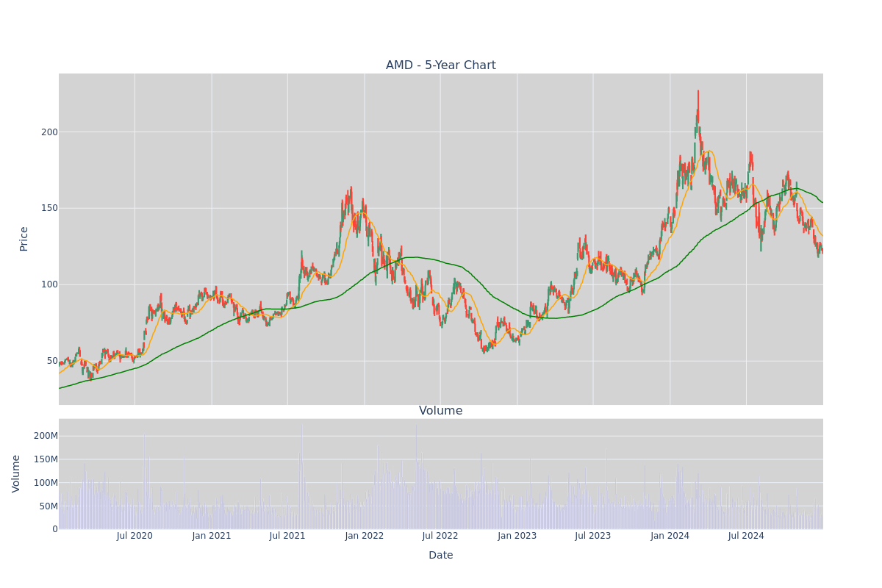Image resolution: width=882 pixels, height=588 pixels.
Task: Click the rotated "Volume" y-axis label
Action: (x=16, y=473)
